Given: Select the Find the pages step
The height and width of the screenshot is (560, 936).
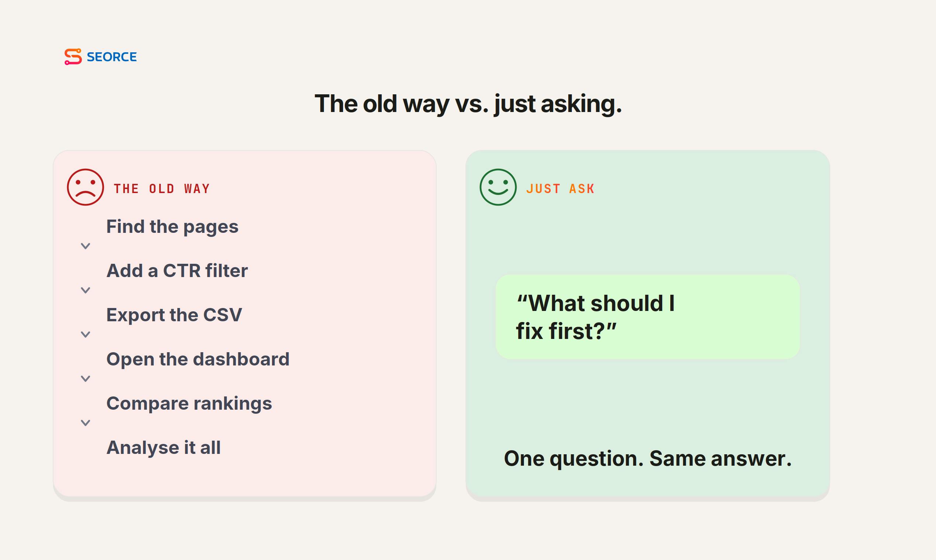Looking at the screenshot, I should pyautogui.click(x=172, y=227).
